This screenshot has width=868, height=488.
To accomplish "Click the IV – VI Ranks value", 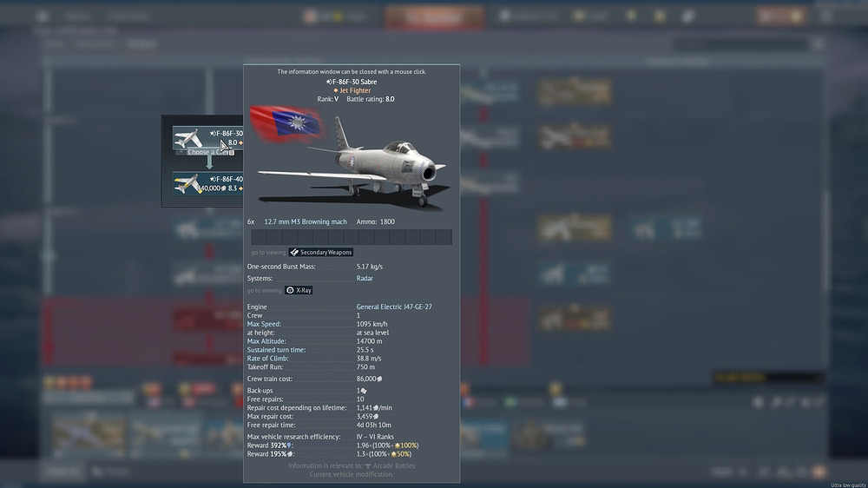I will point(375,437).
